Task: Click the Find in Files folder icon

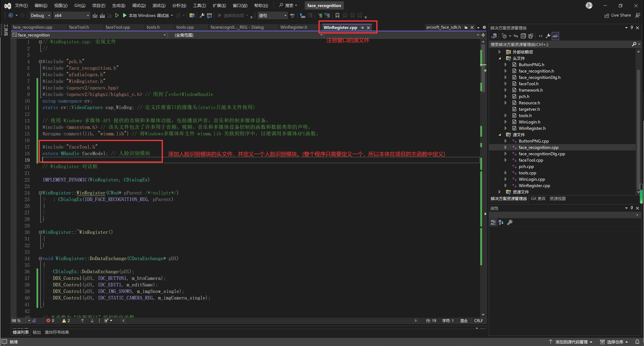Action: click(x=192, y=16)
